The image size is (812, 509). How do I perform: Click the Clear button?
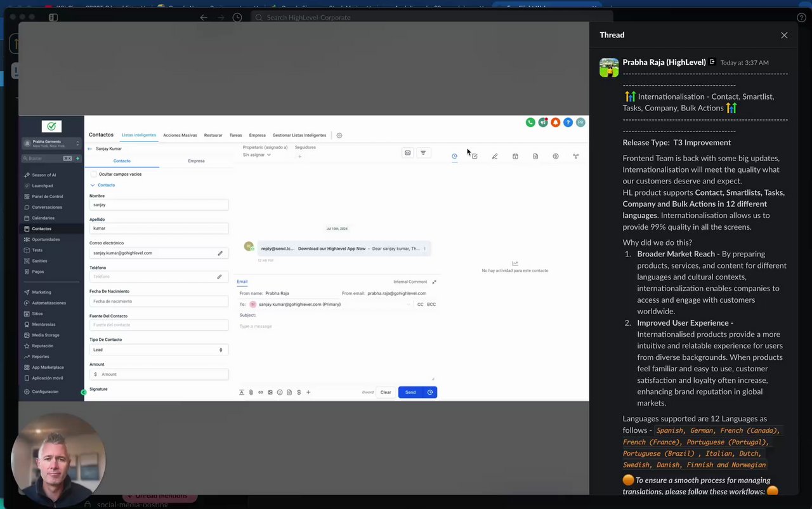pos(386,392)
